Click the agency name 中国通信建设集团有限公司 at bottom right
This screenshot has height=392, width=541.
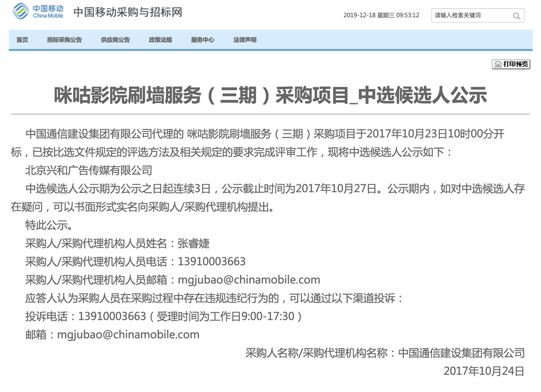462,353
